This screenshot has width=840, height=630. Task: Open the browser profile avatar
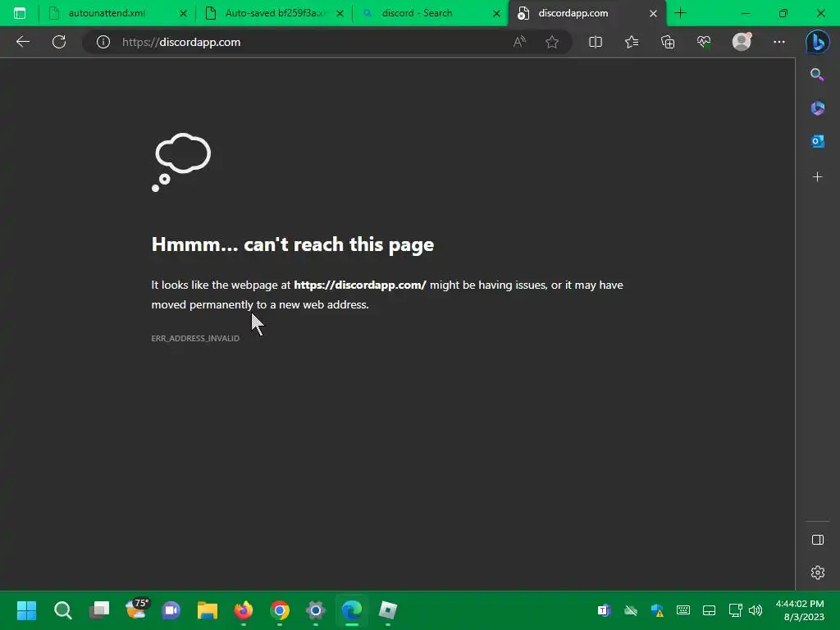point(742,42)
